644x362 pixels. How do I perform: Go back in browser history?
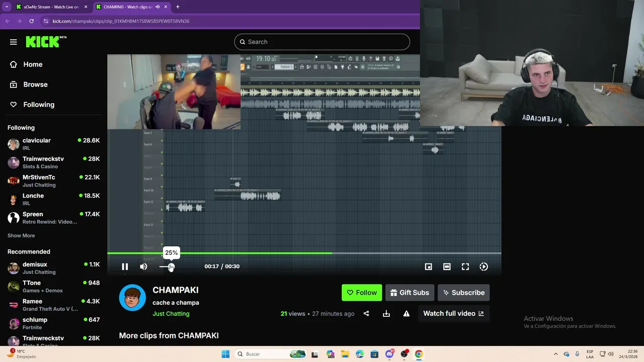point(7,21)
